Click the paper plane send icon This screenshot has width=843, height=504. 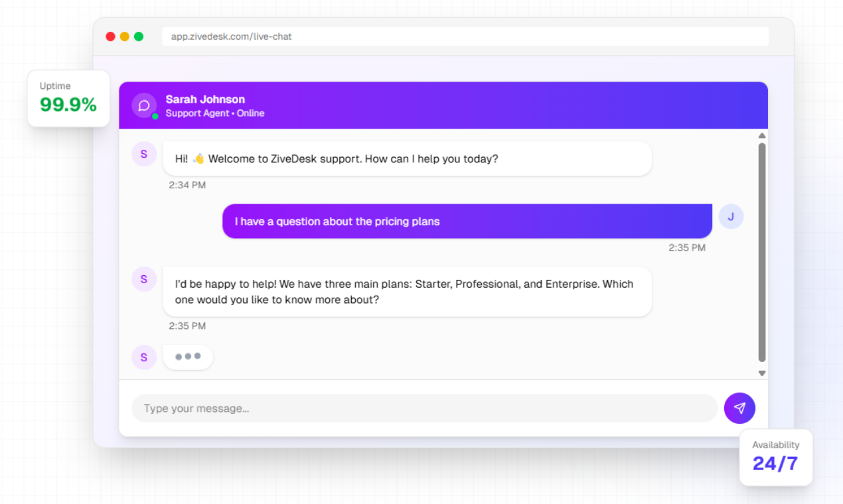click(x=739, y=408)
